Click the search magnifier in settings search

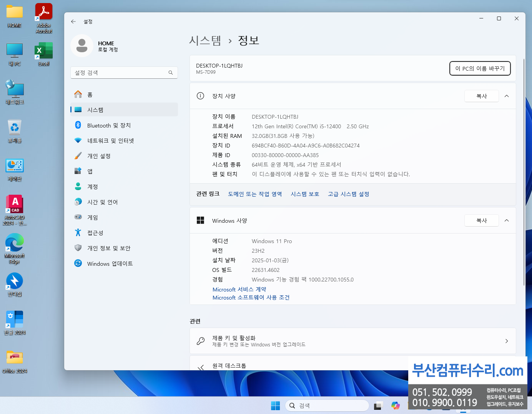[x=171, y=73]
